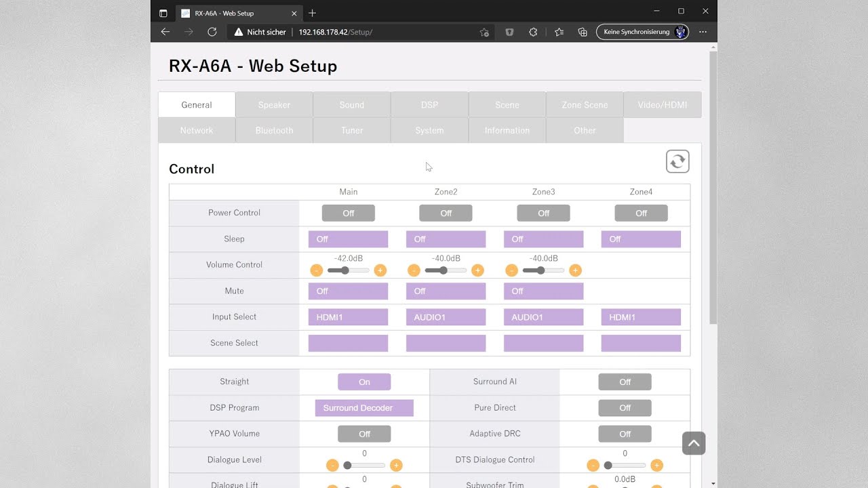Toggle Zone2 Power Control Off button
The height and width of the screenshot is (488, 868).
pyautogui.click(x=446, y=213)
